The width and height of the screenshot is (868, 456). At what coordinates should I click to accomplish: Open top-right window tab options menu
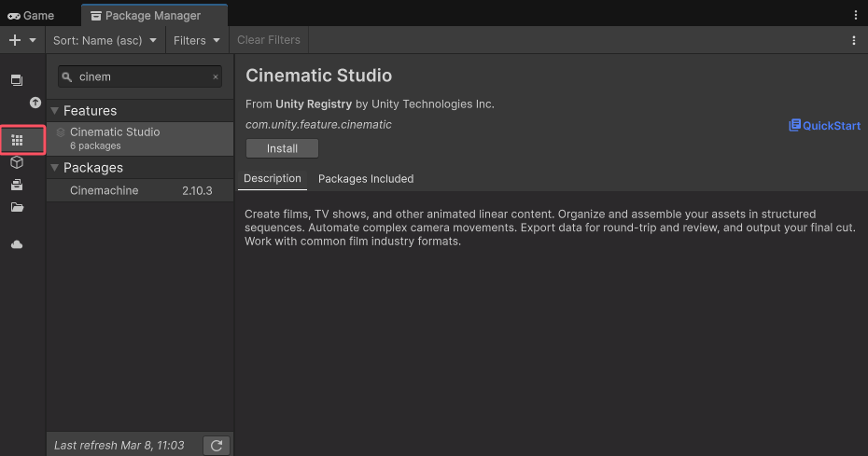[x=855, y=16]
